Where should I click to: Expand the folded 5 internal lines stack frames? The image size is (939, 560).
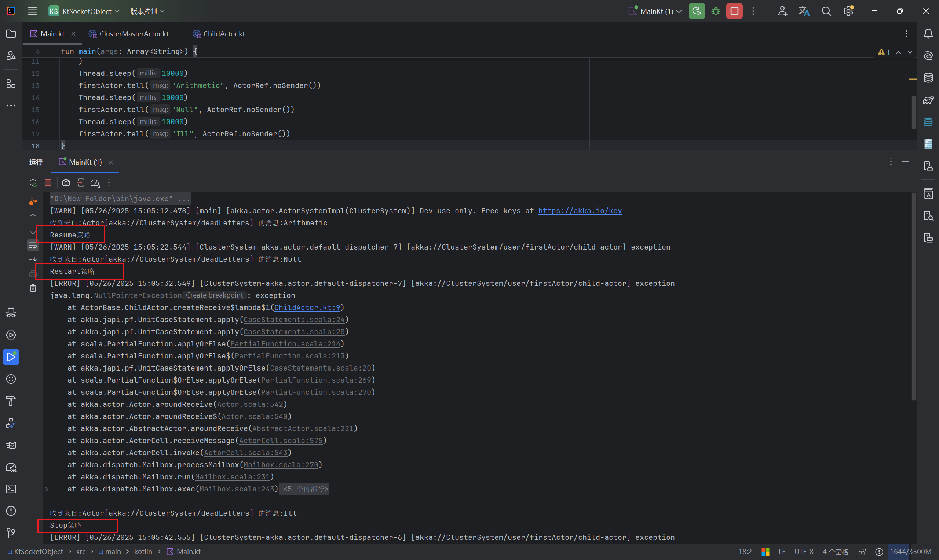coord(47,489)
